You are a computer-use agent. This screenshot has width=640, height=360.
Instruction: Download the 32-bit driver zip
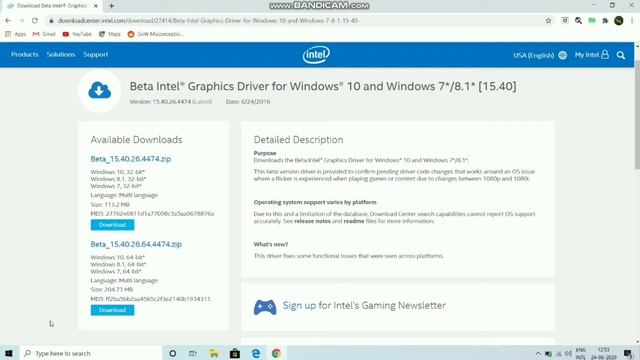tap(112, 225)
